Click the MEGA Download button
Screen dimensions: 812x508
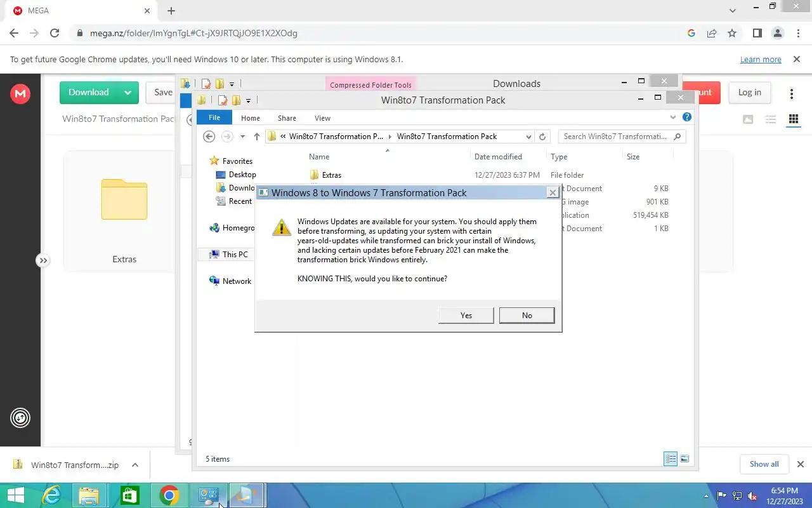tap(89, 92)
